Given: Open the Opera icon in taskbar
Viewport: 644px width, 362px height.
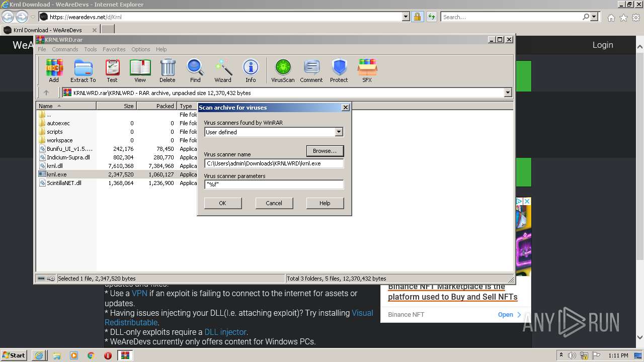Looking at the screenshot, I should [108, 355].
